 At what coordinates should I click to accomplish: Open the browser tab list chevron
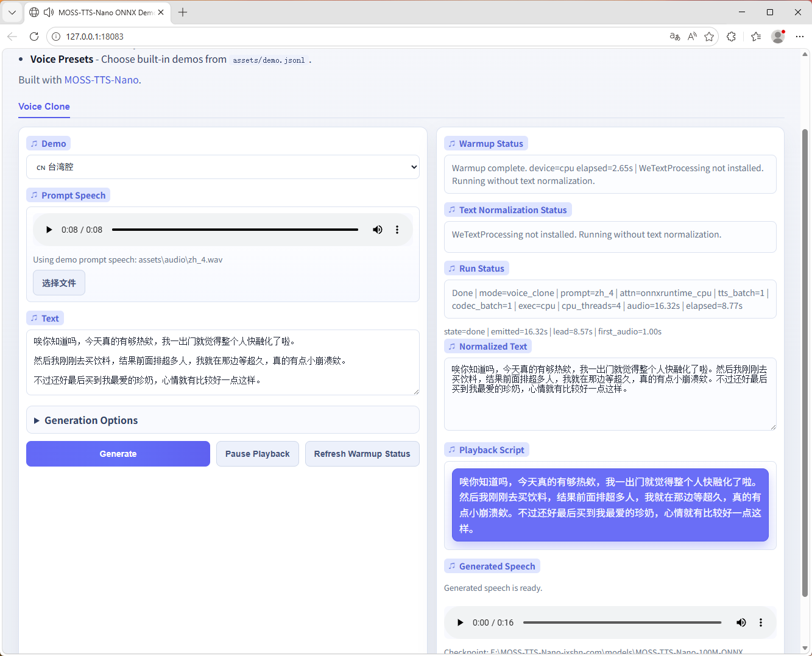click(12, 12)
